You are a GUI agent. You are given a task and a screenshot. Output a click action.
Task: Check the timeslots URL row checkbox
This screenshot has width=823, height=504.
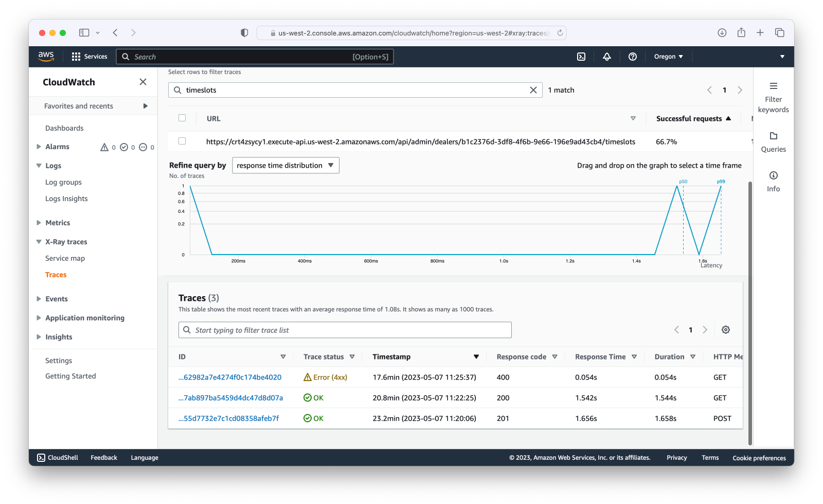[x=182, y=141]
